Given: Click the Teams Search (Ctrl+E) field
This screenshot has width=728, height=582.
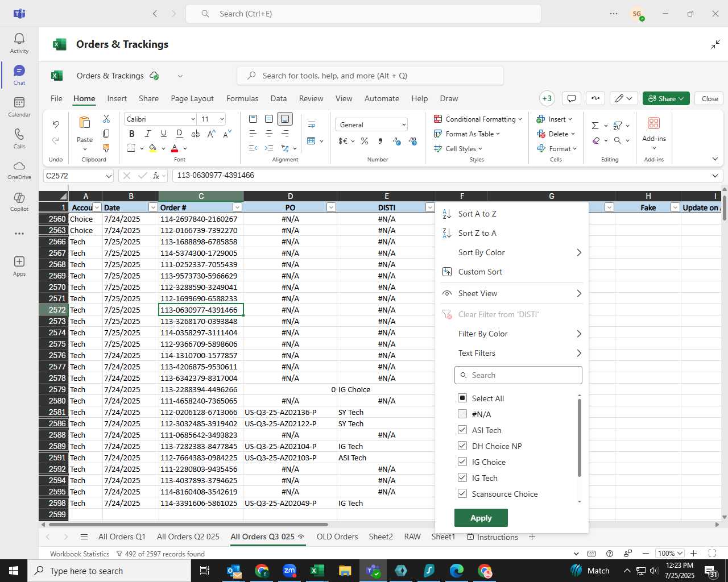Looking at the screenshot, I should 363,14.
